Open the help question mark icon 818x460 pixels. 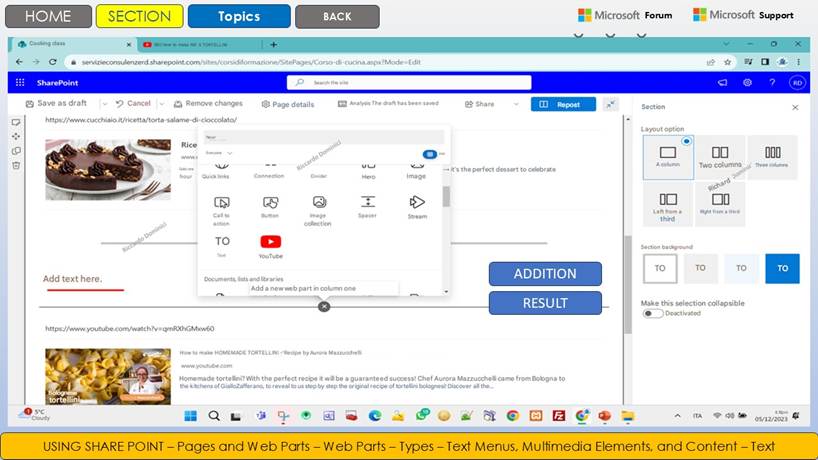[x=772, y=82]
